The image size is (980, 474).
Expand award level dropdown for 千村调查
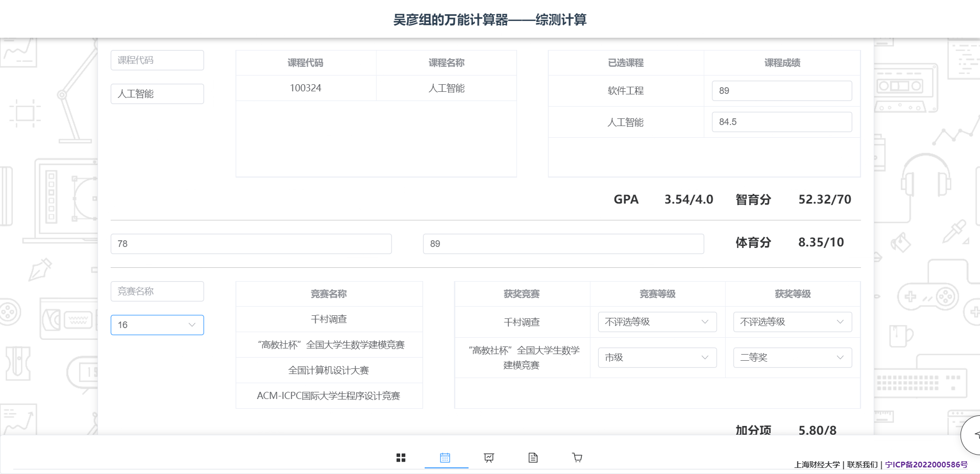[793, 322]
